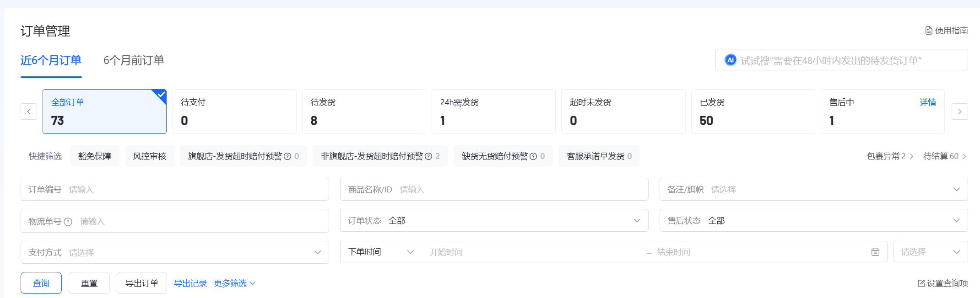Open calendar icon in date range
The image size is (980, 298).
(875, 252)
